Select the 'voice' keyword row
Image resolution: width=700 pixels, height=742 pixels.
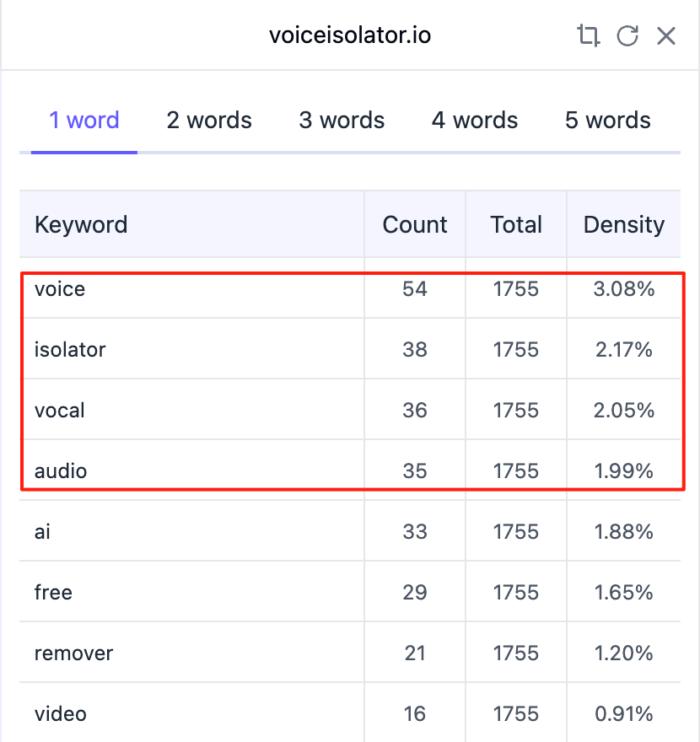click(350, 288)
